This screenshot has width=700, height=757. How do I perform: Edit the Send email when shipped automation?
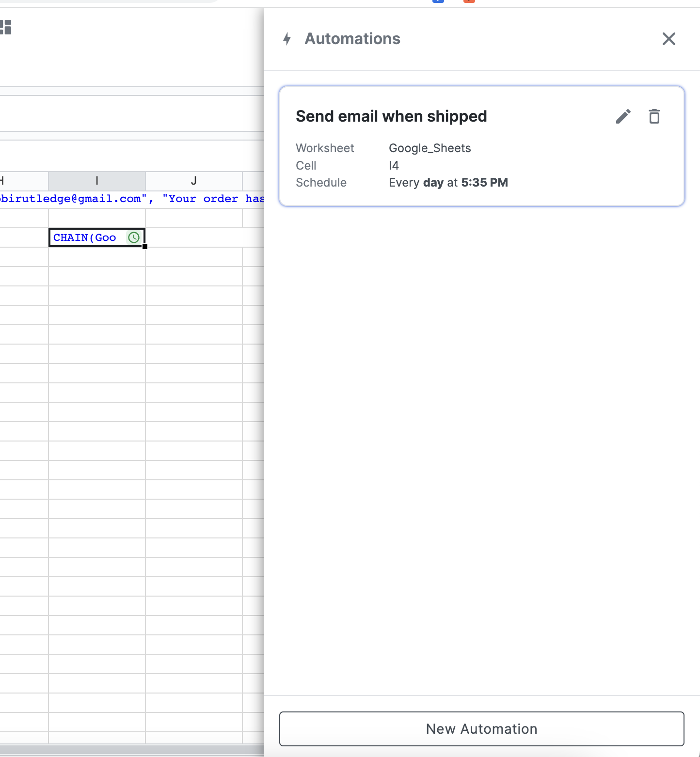[x=623, y=116]
